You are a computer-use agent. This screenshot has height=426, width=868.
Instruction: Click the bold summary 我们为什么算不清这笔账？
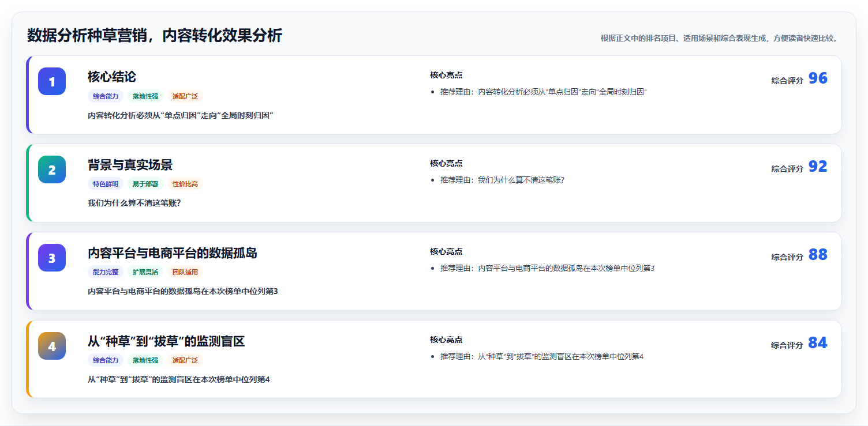pos(134,203)
